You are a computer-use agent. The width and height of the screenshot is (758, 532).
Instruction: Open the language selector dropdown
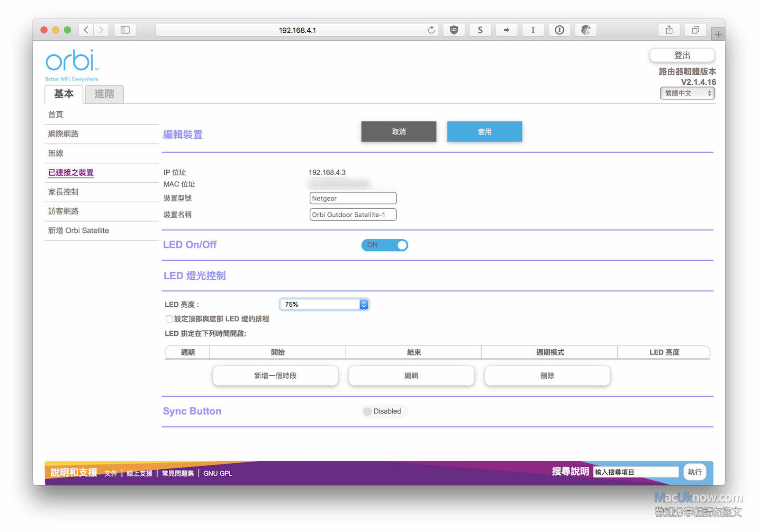[687, 93]
